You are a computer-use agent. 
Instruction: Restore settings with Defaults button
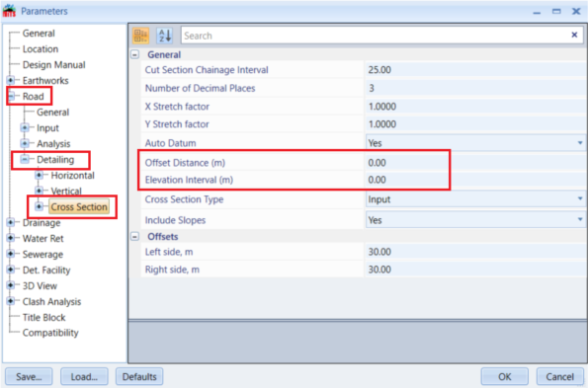(139, 376)
